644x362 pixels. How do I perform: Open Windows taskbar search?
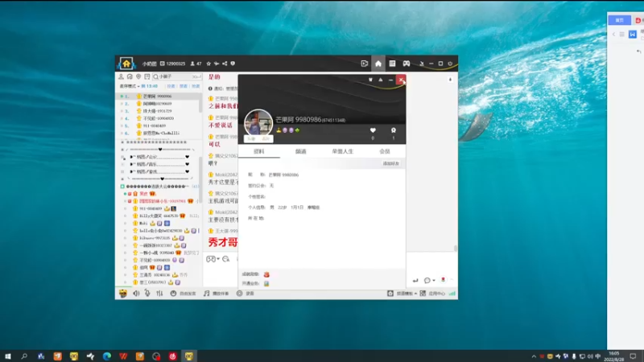24,356
